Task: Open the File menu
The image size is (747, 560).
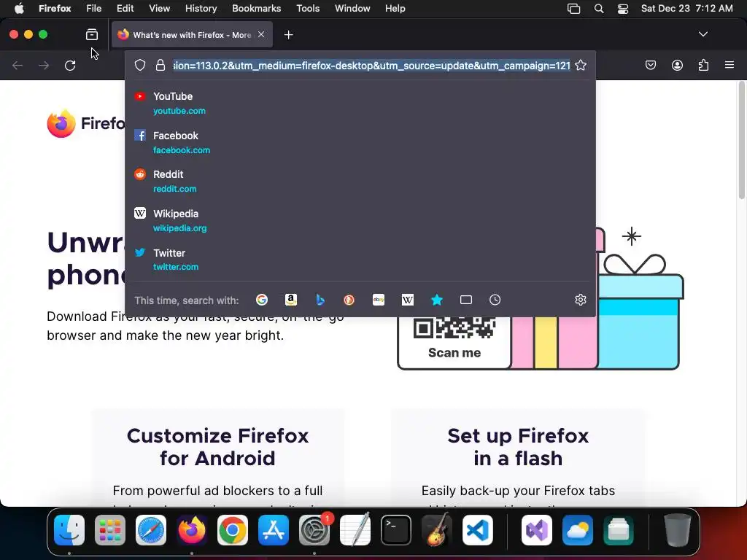Action: [93, 8]
